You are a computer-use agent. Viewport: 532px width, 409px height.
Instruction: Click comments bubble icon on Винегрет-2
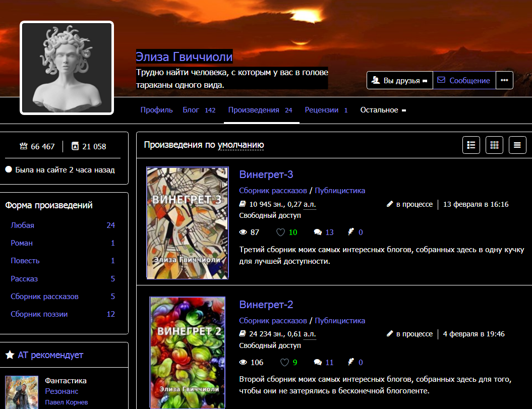pos(318,362)
